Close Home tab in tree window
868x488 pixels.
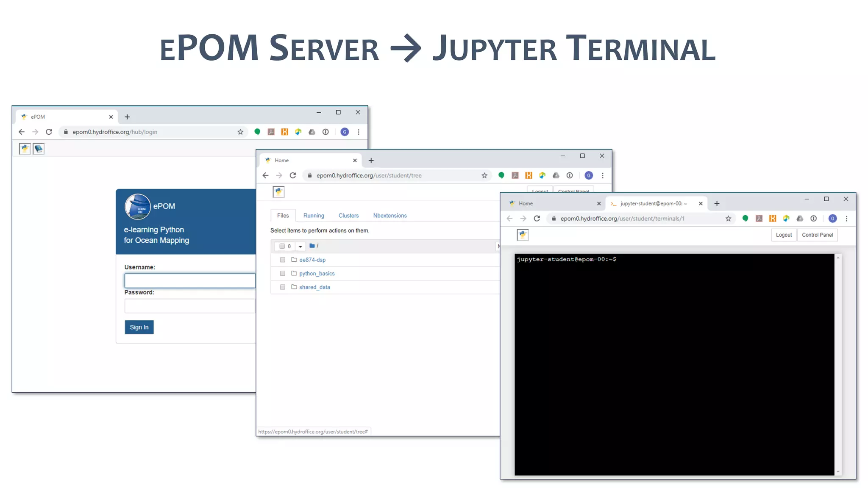pos(355,161)
